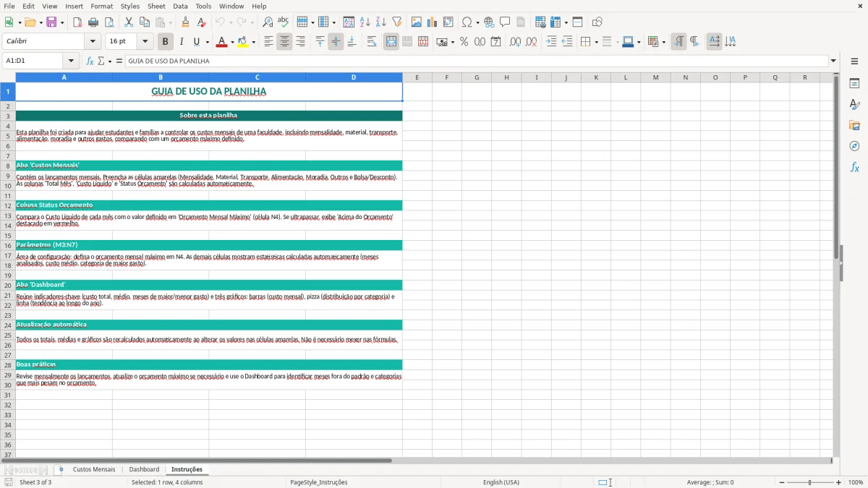Open the Data menu
The height and width of the screenshot is (488, 868).
click(x=180, y=6)
